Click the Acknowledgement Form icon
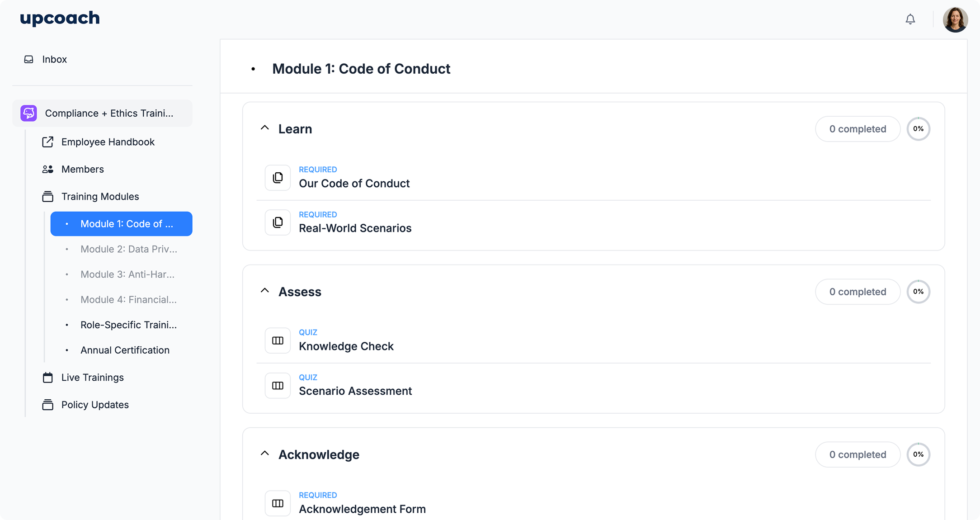Image resolution: width=980 pixels, height=520 pixels. [x=278, y=503]
